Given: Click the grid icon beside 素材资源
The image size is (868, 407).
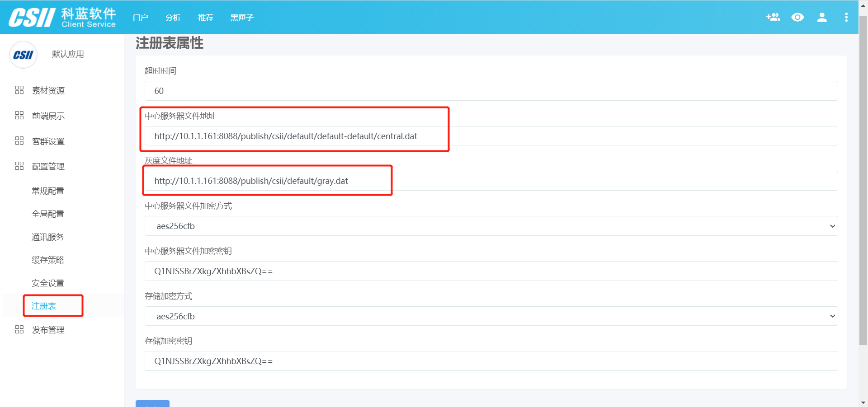Looking at the screenshot, I should coord(19,90).
